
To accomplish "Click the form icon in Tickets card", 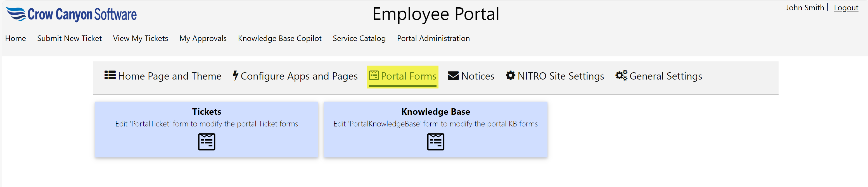I will [x=207, y=142].
